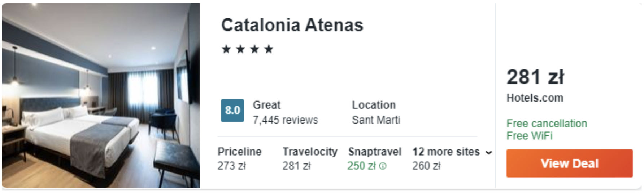This screenshot has height=193, width=644.
Task: Click the Location heading
Action: click(374, 105)
